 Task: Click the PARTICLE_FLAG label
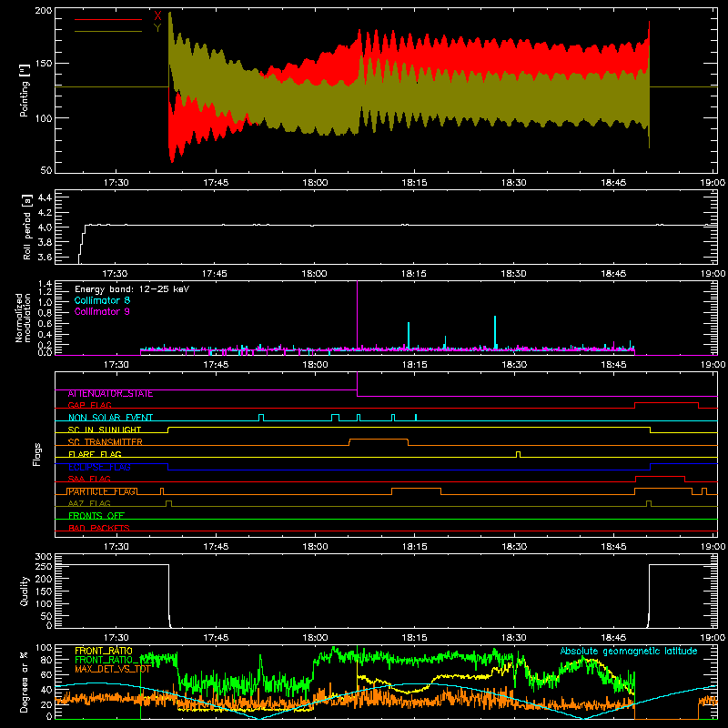pos(102,491)
